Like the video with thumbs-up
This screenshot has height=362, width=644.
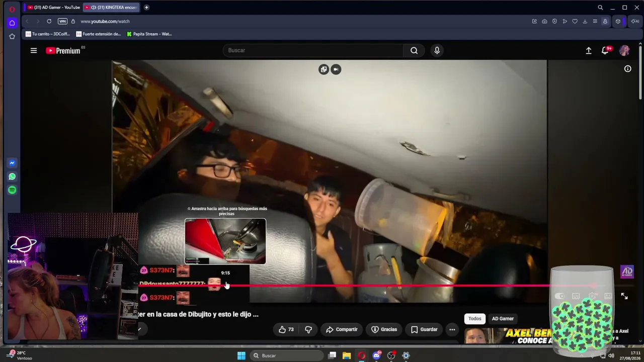[x=286, y=329]
